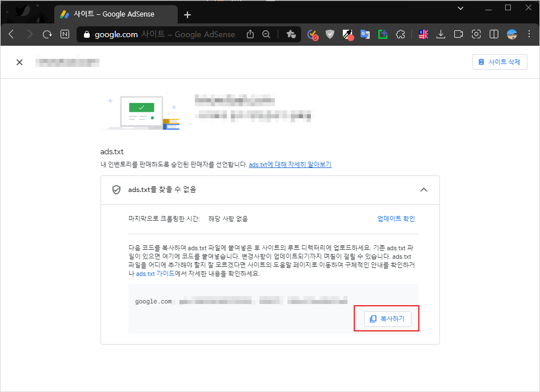Close the site details panel with X
This screenshot has height=392, width=540.
(19, 62)
